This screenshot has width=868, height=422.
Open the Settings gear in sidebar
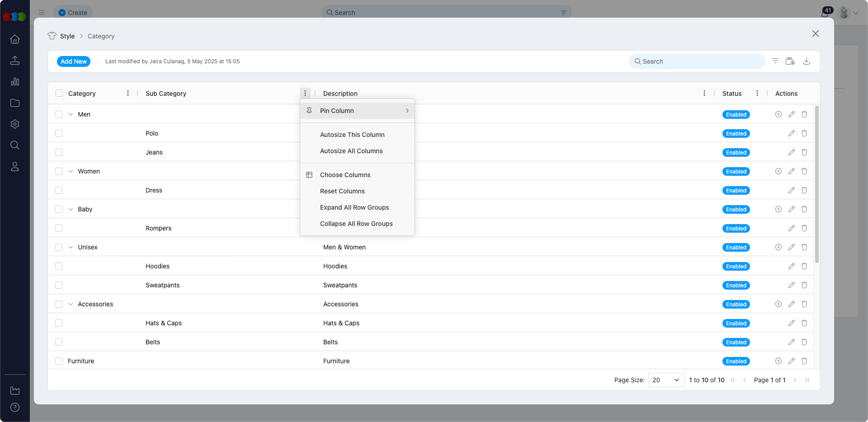click(x=15, y=124)
